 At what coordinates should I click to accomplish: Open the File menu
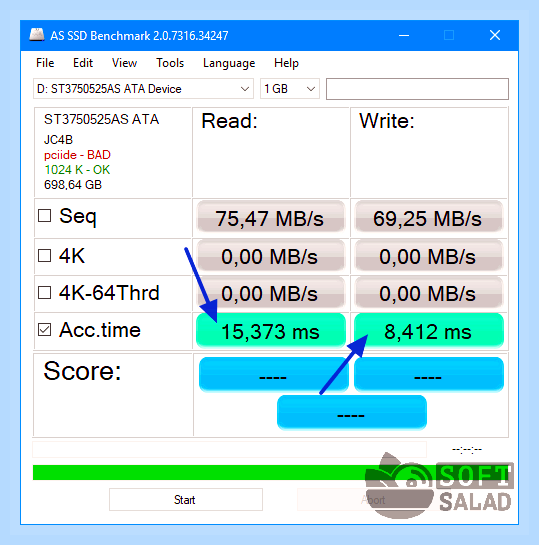tap(45, 63)
